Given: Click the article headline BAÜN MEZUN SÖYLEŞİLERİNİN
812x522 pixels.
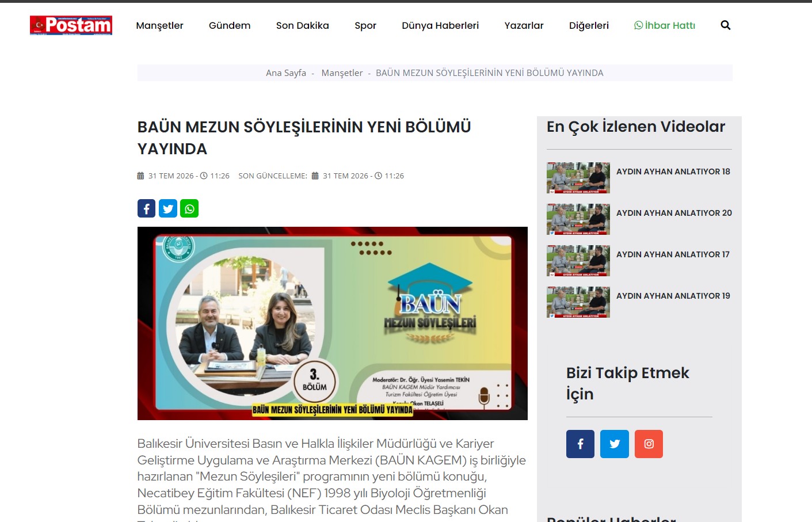Looking at the screenshot, I should point(304,138).
